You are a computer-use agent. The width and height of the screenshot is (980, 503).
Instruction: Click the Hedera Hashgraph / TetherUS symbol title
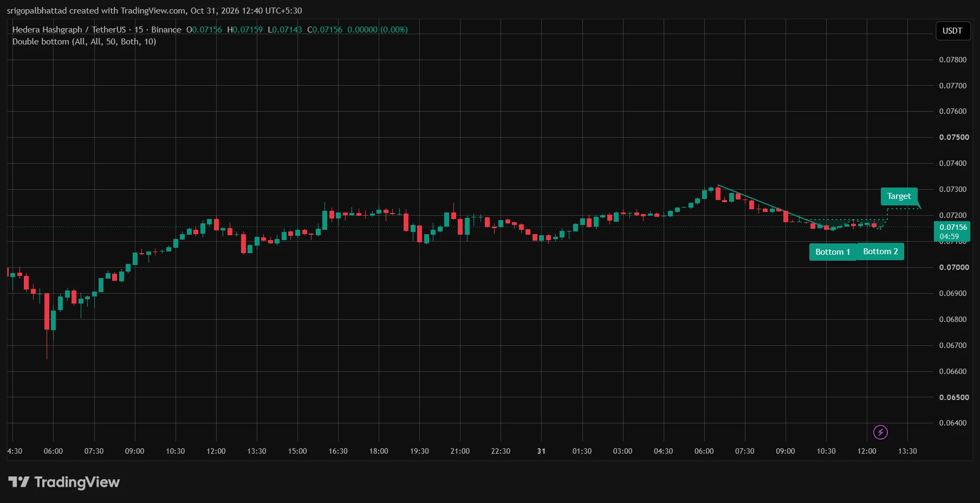(x=69, y=30)
